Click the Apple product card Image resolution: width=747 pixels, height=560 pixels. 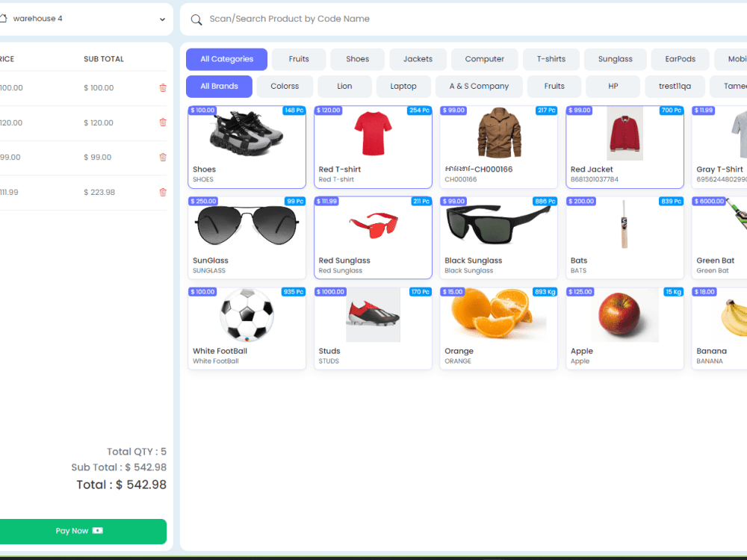(624, 329)
